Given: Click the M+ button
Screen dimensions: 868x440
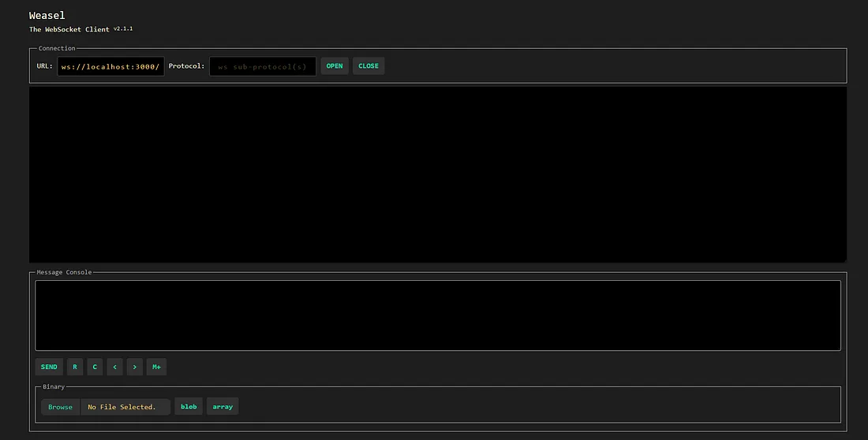Looking at the screenshot, I should [157, 367].
